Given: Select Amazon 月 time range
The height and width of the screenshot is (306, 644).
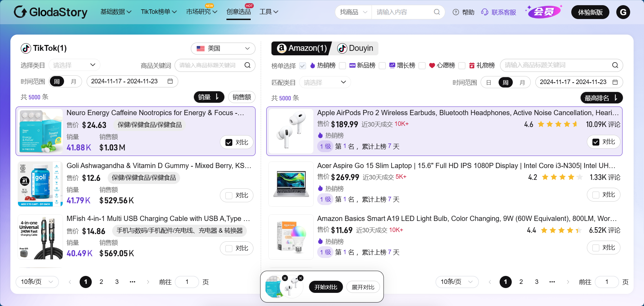Looking at the screenshot, I should pyautogui.click(x=522, y=82).
